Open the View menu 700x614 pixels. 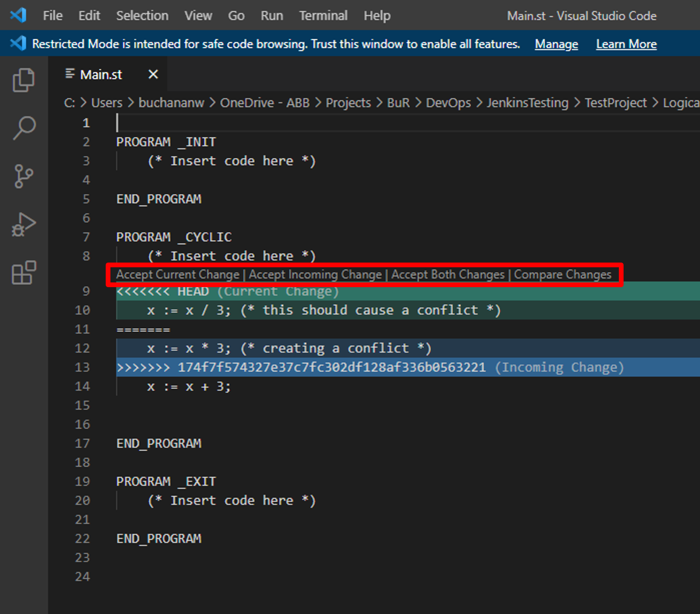click(198, 16)
